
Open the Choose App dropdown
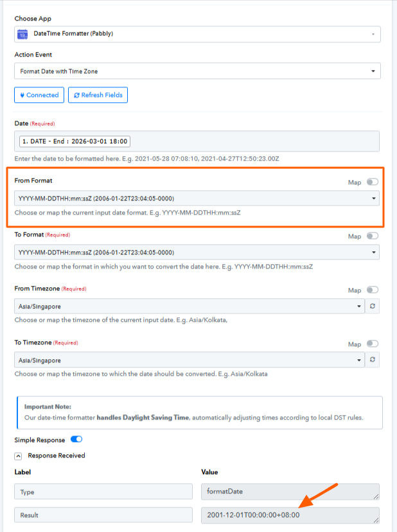click(197, 34)
